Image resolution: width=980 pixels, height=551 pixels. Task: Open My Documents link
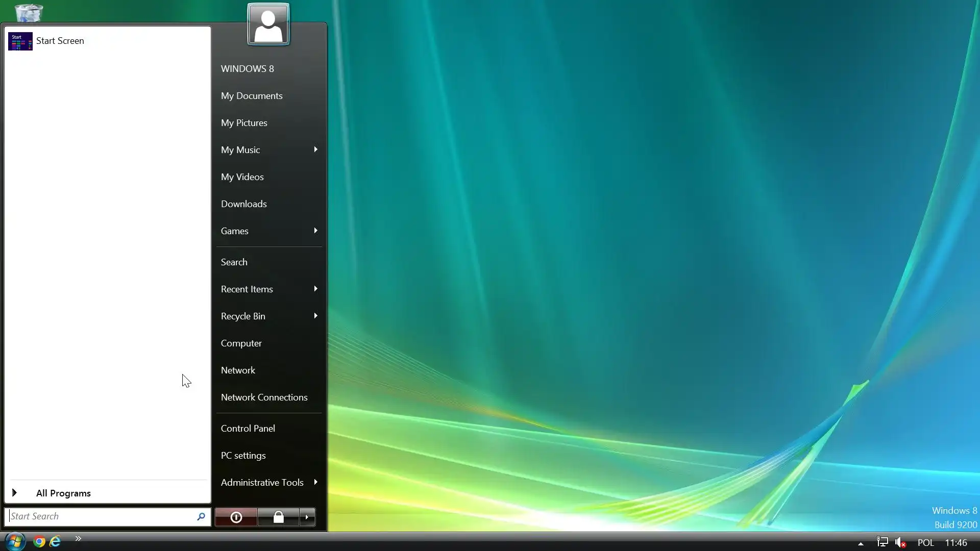[251, 96]
